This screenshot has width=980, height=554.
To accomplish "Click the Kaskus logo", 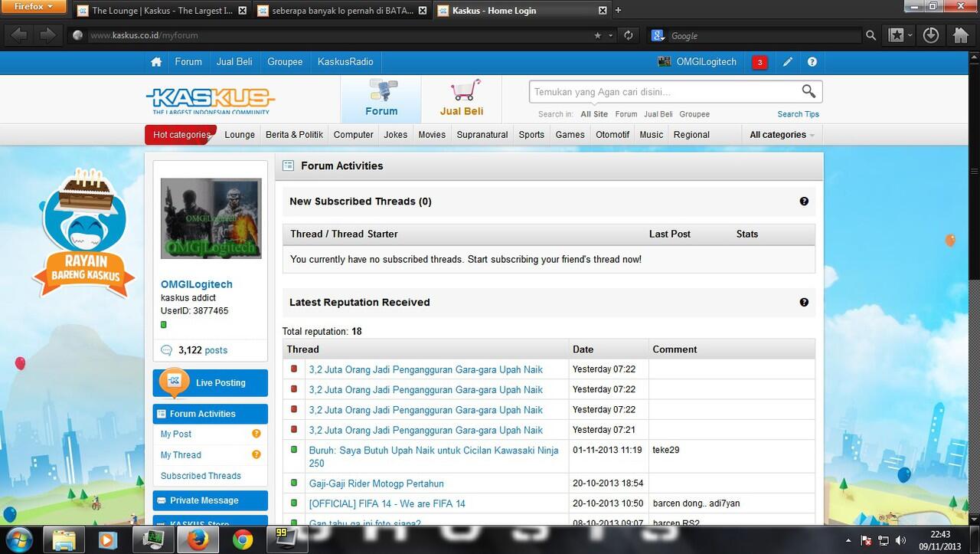I will pos(210,100).
